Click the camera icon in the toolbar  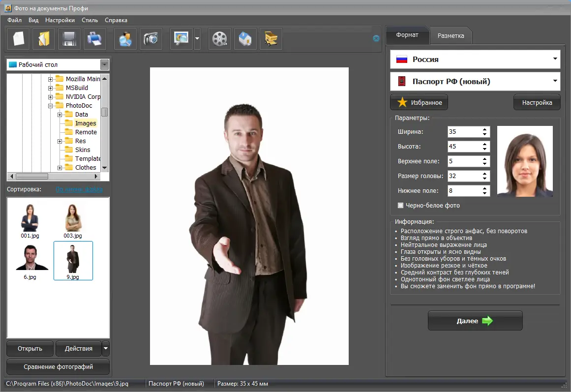click(151, 39)
